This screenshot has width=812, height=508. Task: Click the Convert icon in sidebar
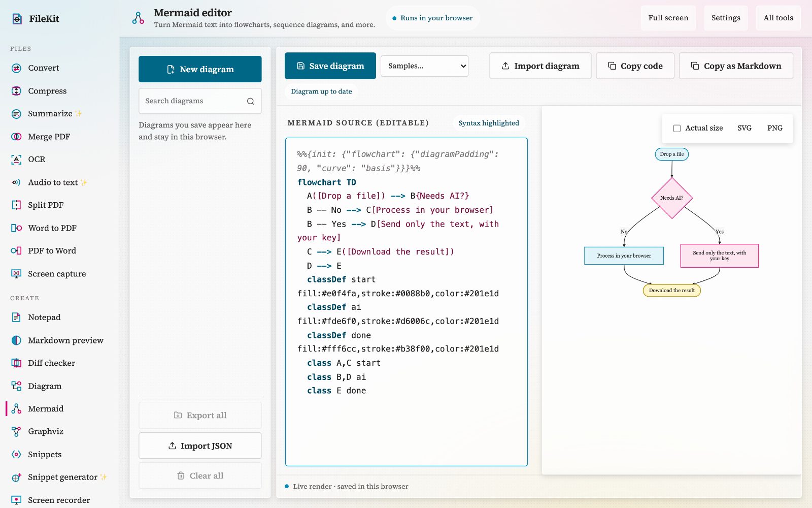(x=16, y=68)
